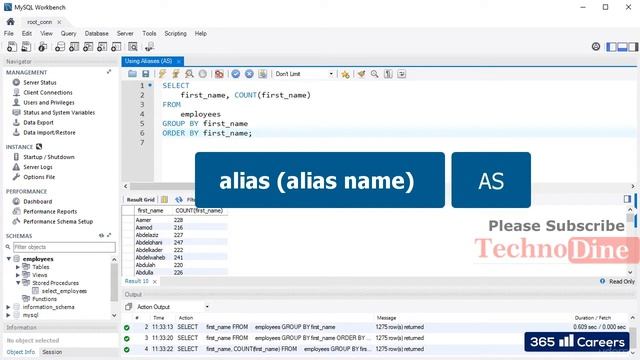
Task: Refresh the schemas list
Action: click(x=101, y=236)
